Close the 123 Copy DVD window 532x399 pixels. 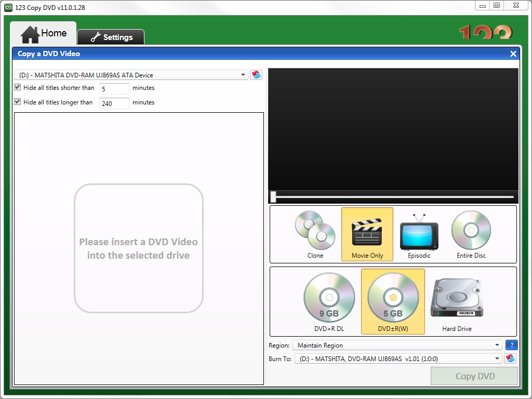(x=516, y=6)
